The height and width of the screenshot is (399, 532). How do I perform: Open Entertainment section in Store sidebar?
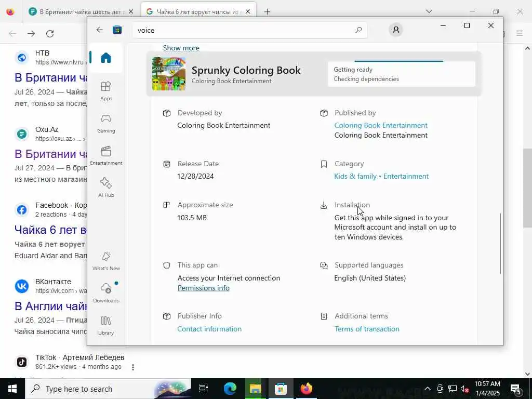click(106, 156)
